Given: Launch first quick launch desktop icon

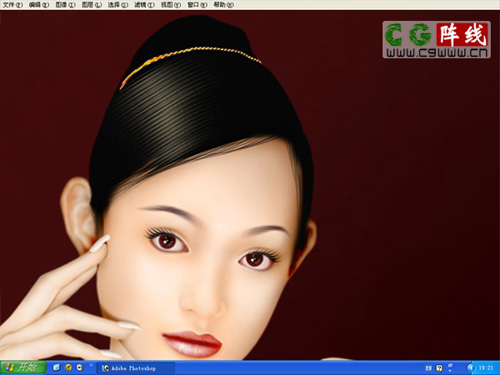Looking at the screenshot, I should click(56, 367).
